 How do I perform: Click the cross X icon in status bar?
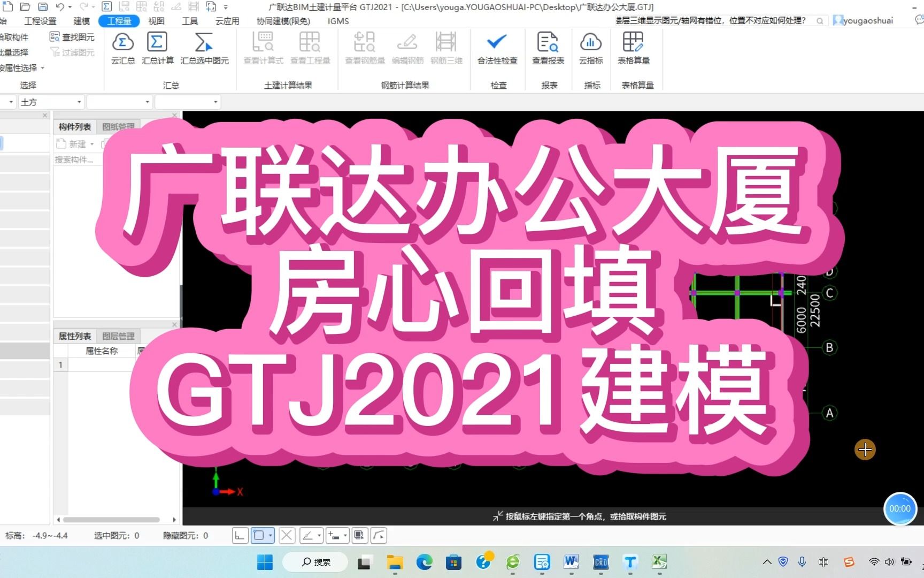287,535
